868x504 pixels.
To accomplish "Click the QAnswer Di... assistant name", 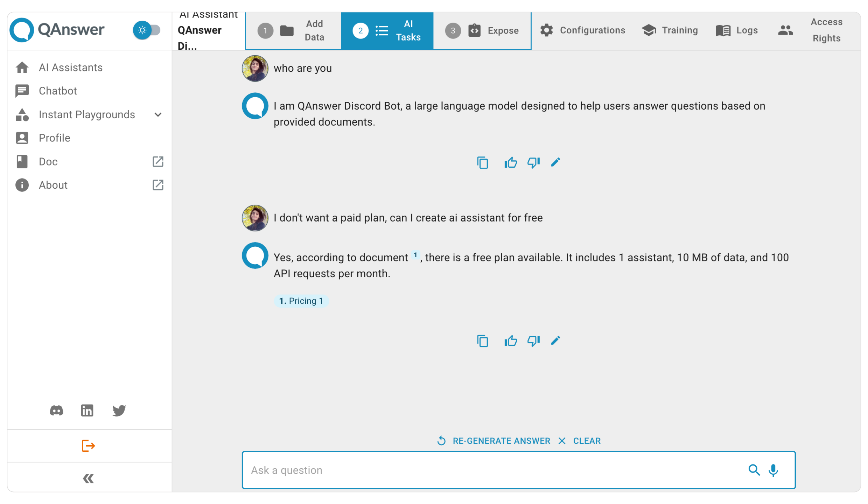I will [199, 38].
